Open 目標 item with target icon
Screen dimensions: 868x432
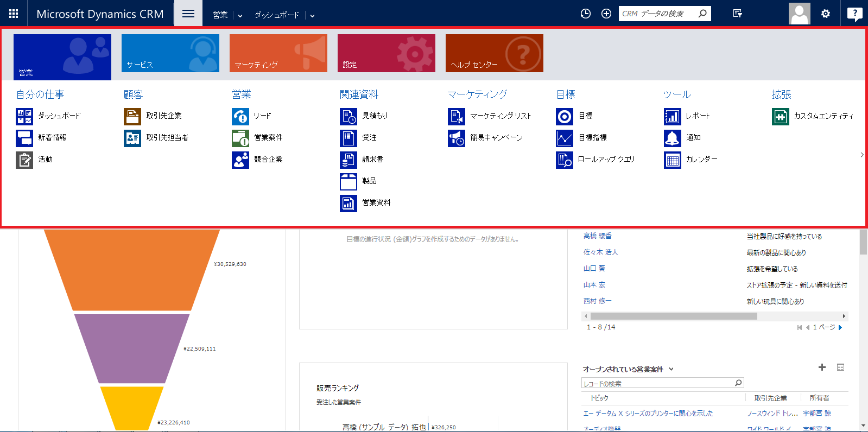tap(575, 116)
